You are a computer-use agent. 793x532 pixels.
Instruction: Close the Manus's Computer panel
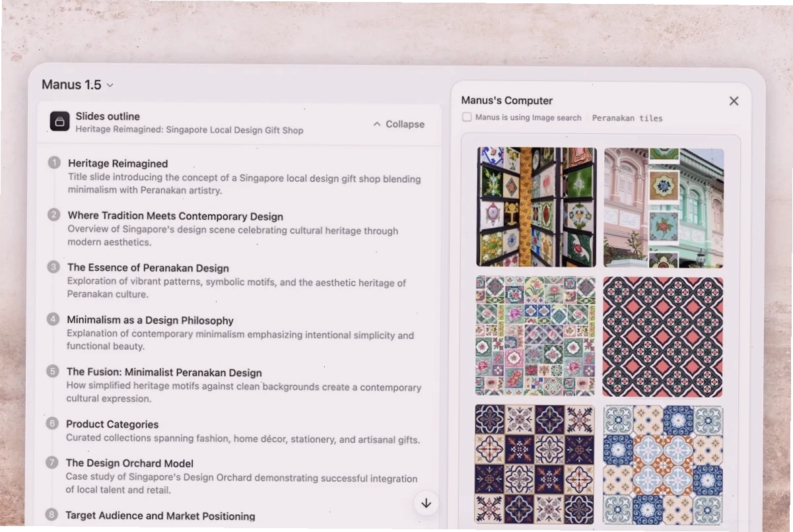734,101
